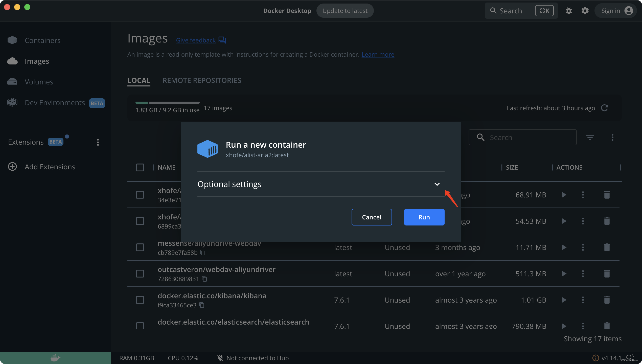Click the Cancel button in dialog
Screen dimensions: 642x364
click(372, 217)
